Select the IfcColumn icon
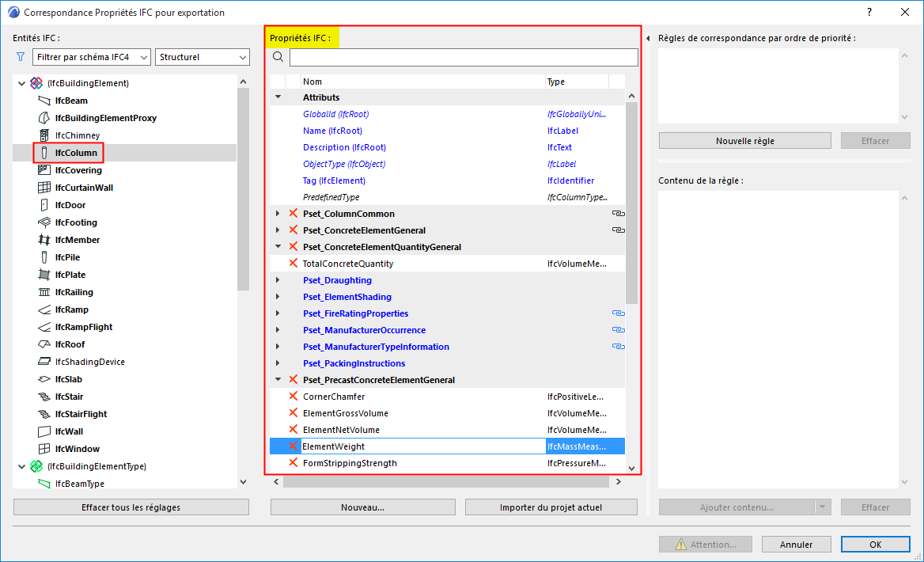 44,153
